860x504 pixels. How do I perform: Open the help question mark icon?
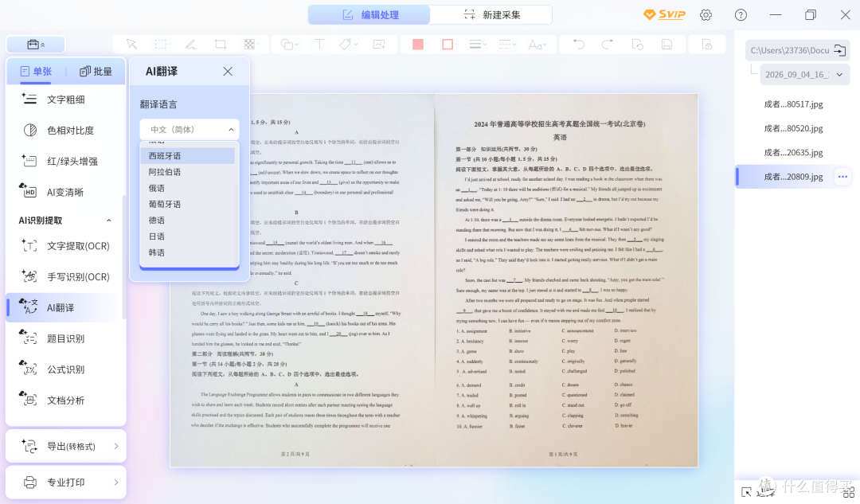point(741,15)
